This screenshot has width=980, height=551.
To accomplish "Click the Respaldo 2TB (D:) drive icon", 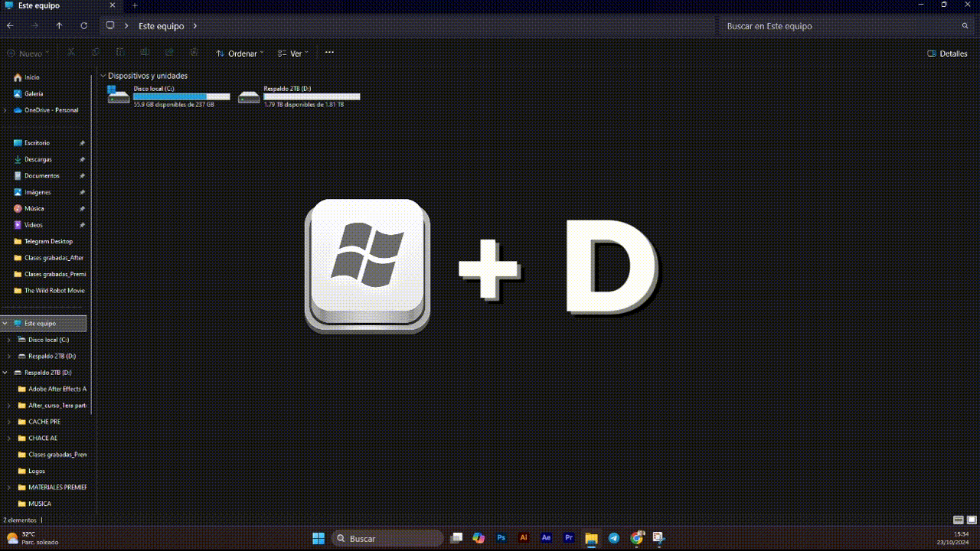I will click(249, 96).
